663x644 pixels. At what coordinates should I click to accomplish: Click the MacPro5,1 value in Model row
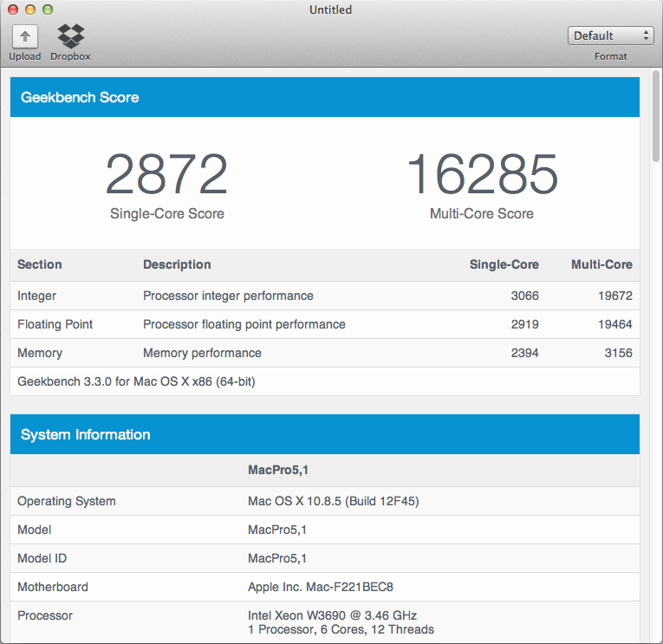pyautogui.click(x=277, y=530)
